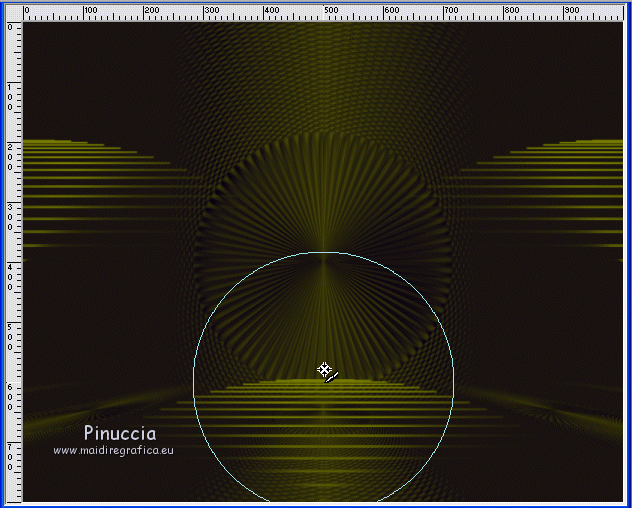Click the 500 label on the horizontal ruler
632x508 pixels.
332,10
